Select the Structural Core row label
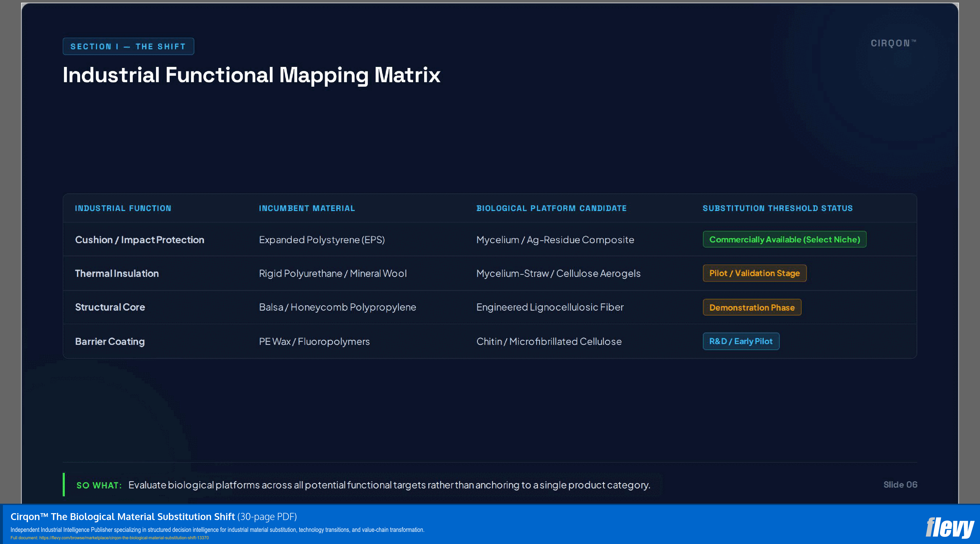The image size is (980, 544). [110, 307]
